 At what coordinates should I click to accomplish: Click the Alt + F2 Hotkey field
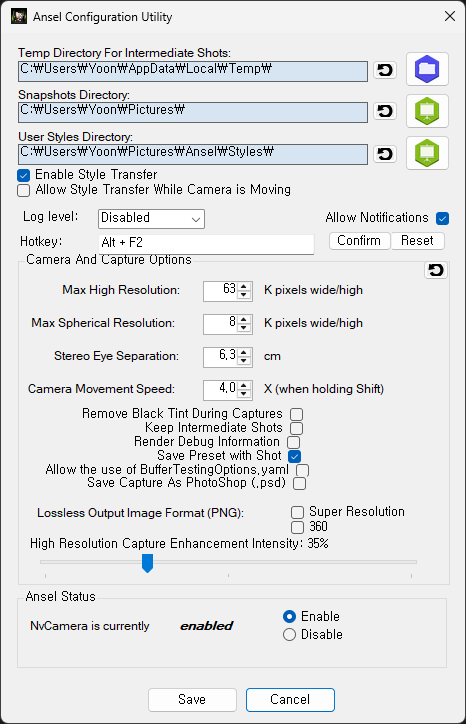[206, 243]
